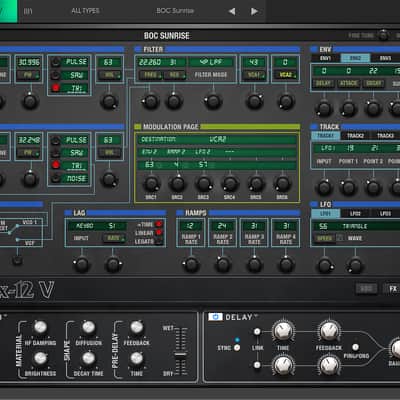The height and width of the screenshot is (400, 400).
Task: Load the previous preset with left arrow
Action: coord(232,12)
